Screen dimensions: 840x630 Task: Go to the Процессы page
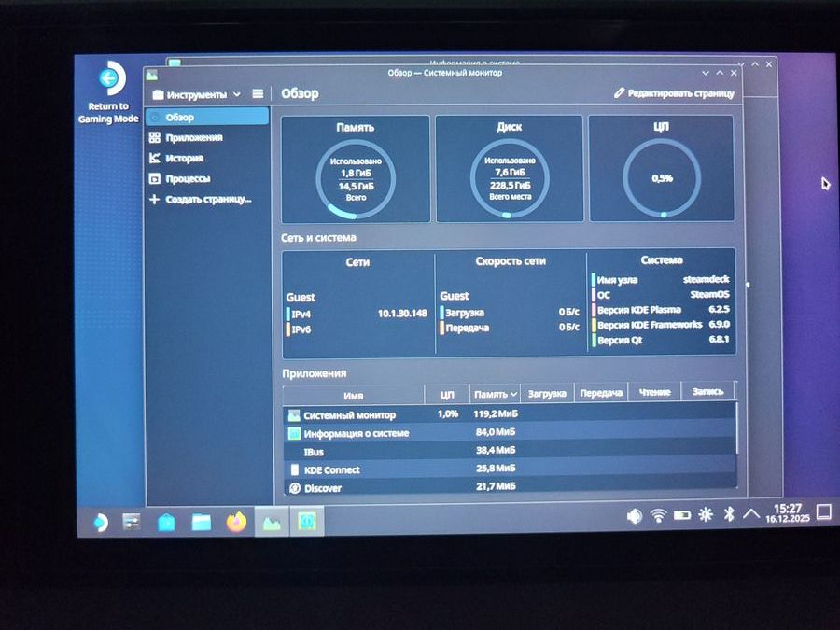click(187, 178)
